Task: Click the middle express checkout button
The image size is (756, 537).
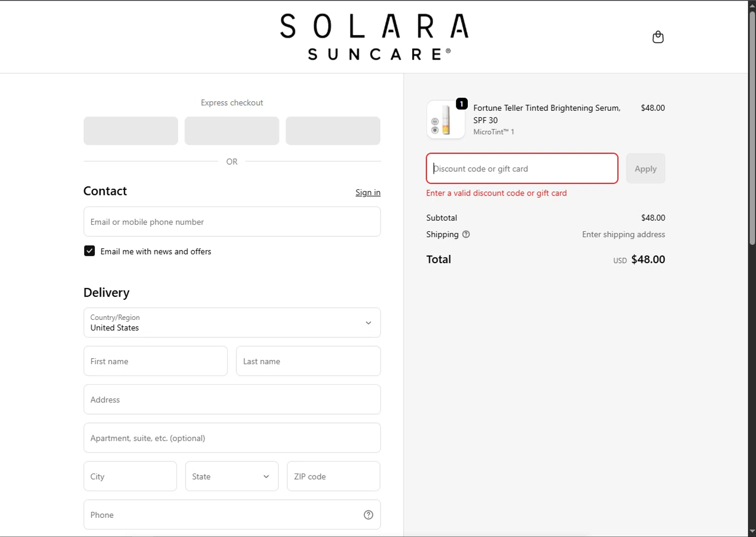Action: (x=232, y=131)
